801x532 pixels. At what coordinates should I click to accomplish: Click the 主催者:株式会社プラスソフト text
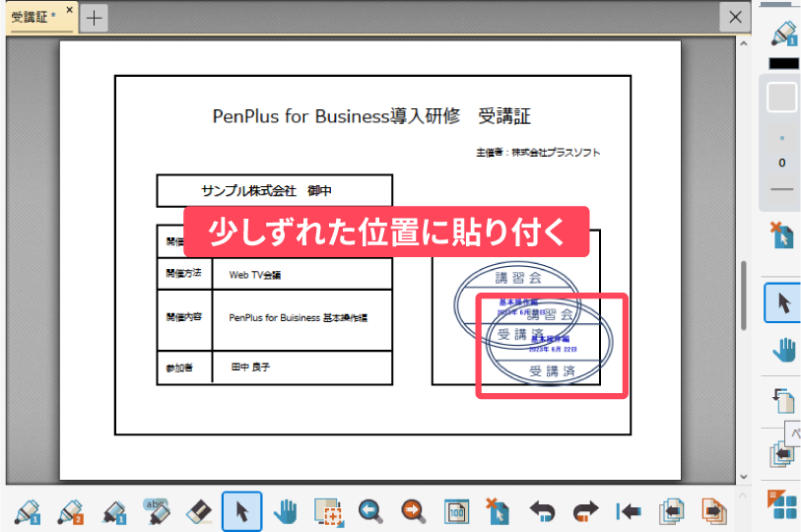click(538, 153)
